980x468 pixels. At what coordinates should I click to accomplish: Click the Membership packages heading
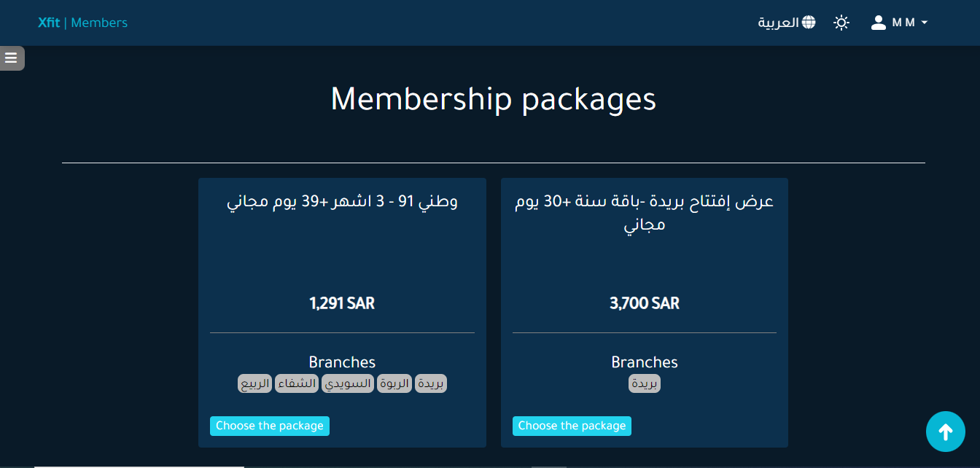pos(494,99)
